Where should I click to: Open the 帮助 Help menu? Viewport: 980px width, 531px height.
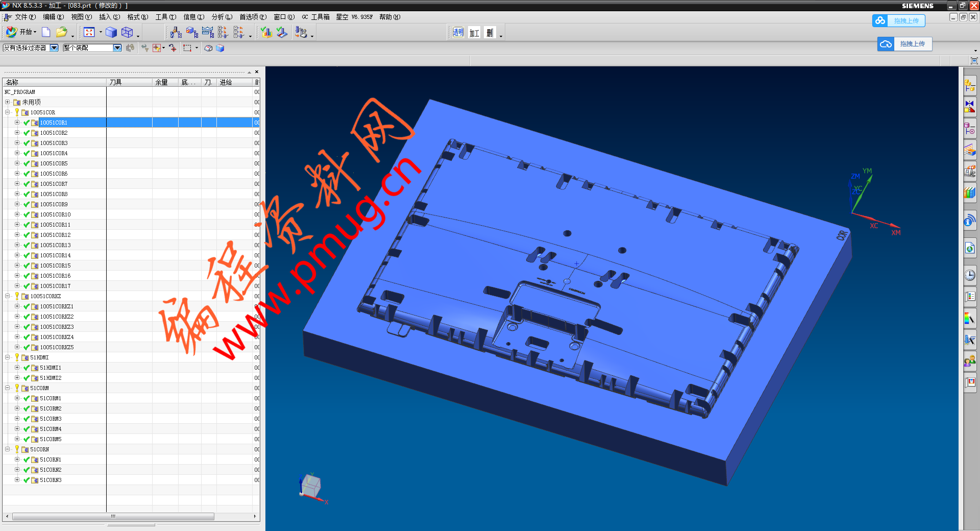click(389, 17)
